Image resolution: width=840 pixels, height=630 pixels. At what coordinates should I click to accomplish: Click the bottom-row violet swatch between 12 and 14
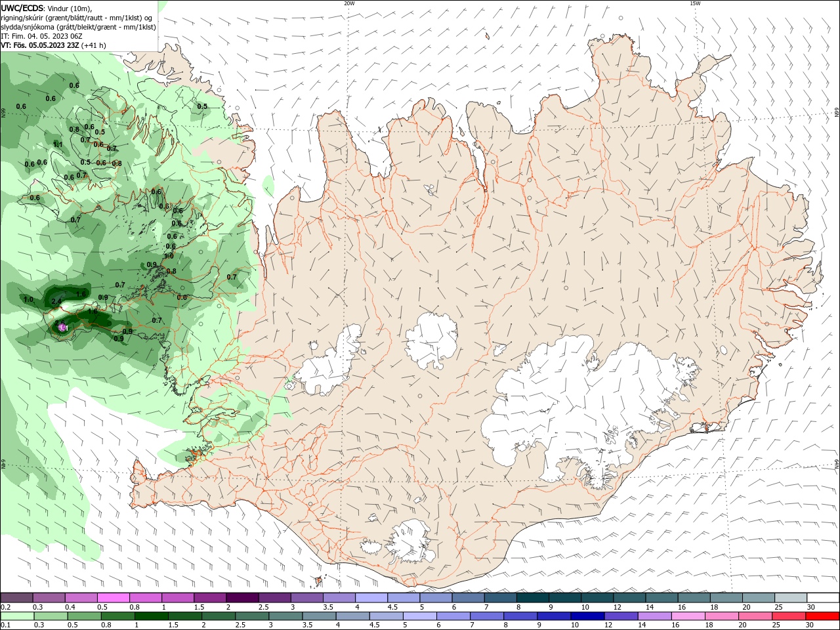(x=620, y=616)
